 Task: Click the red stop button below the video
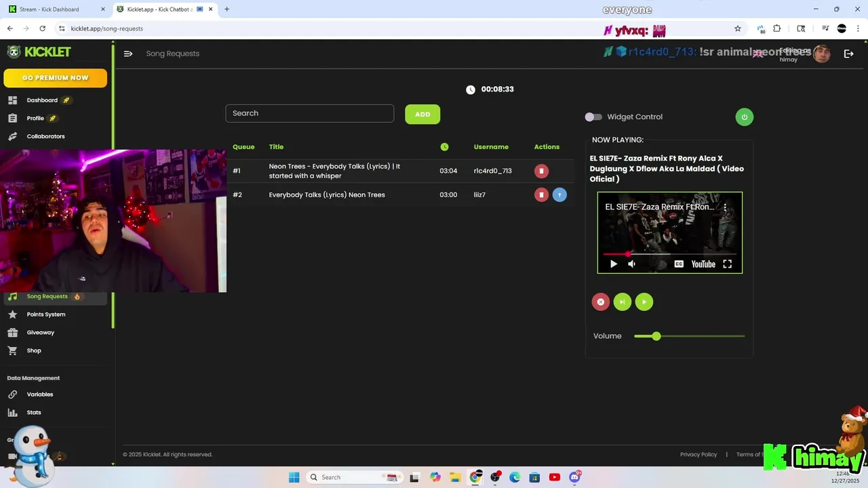(600, 302)
